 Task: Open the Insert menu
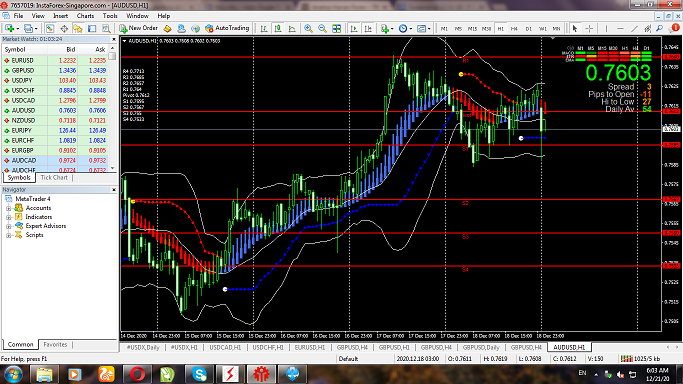[x=61, y=16]
